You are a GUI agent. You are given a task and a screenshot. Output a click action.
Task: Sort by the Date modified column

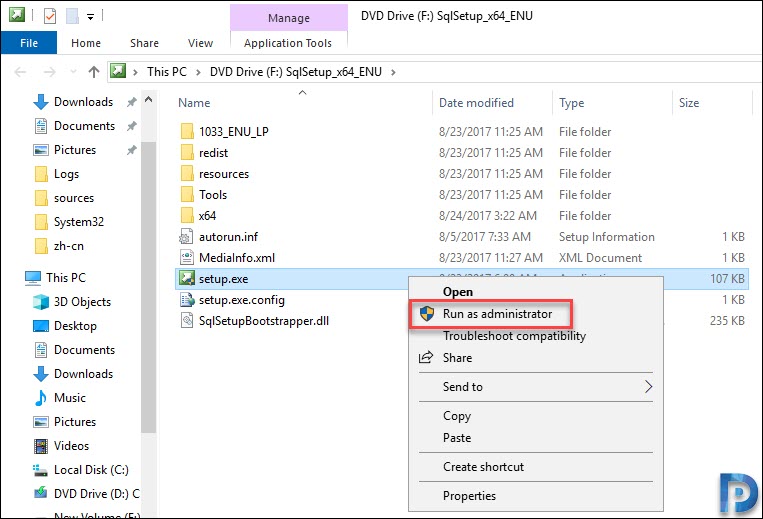click(x=476, y=103)
